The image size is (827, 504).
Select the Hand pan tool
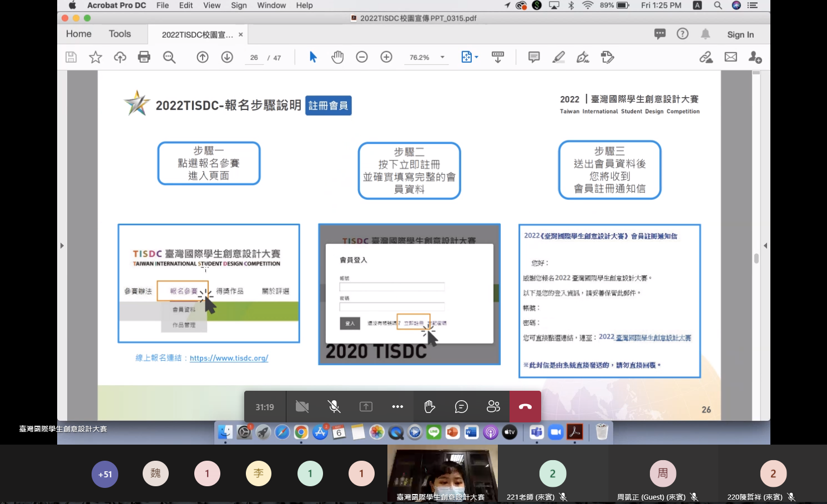coord(337,57)
